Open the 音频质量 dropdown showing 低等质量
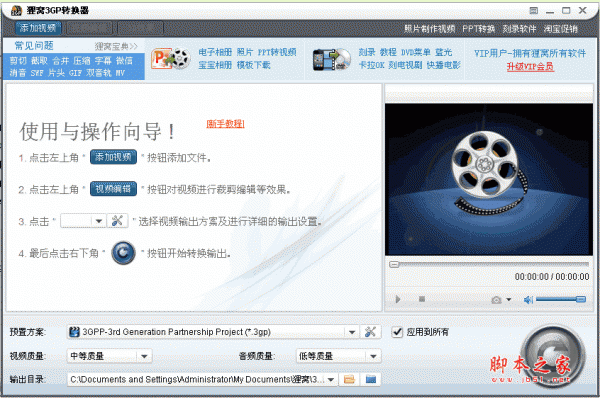Image resolution: width=600 pixels, height=398 pixels. point(373,356)
